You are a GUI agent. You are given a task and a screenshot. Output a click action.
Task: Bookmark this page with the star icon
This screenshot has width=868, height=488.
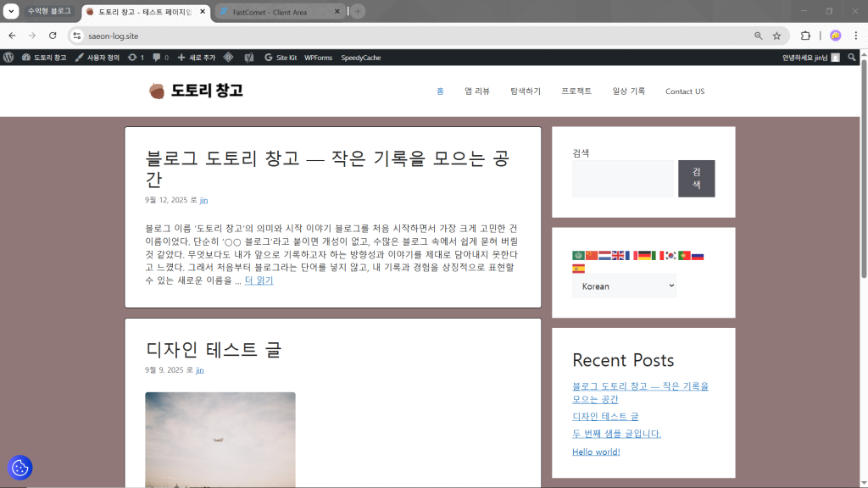(x=776, y=36)
